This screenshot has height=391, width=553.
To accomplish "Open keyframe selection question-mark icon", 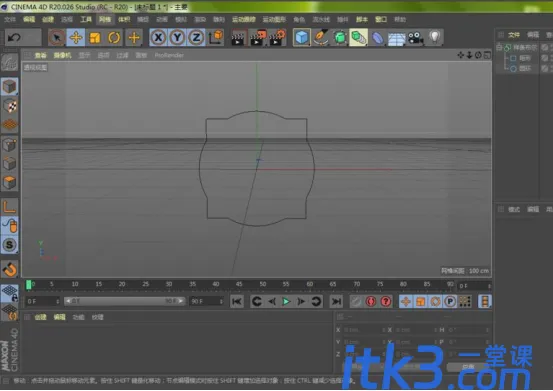I will pos(386,301).
